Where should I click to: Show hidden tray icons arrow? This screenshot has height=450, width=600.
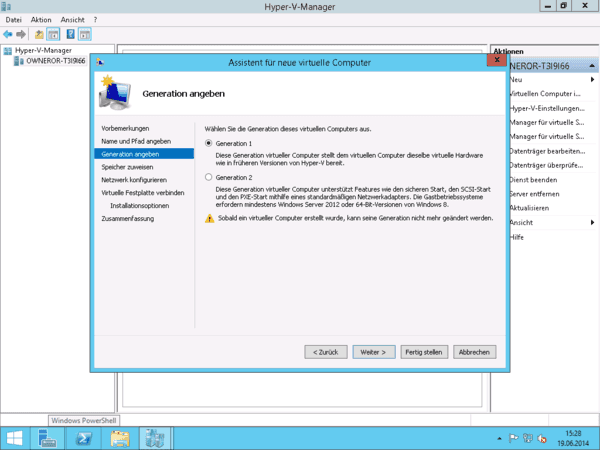499,439
